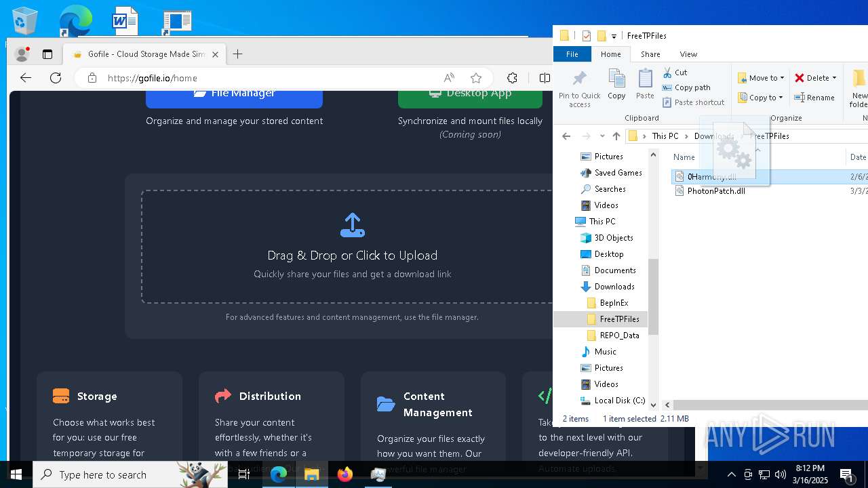868x488 pixels.
Task: Open the Recycle Bin desktop icon
Action: pyautogui.click(x=25, y=20)
